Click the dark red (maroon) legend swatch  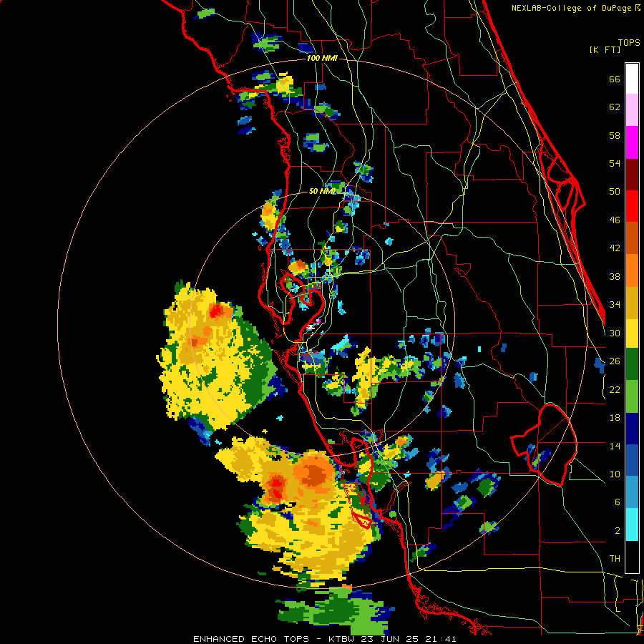pos(632,174)
